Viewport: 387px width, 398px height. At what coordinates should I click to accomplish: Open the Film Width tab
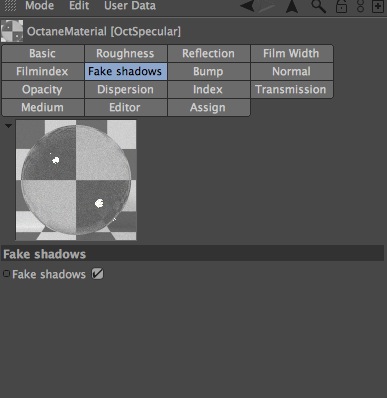click(x=291, y=53)
